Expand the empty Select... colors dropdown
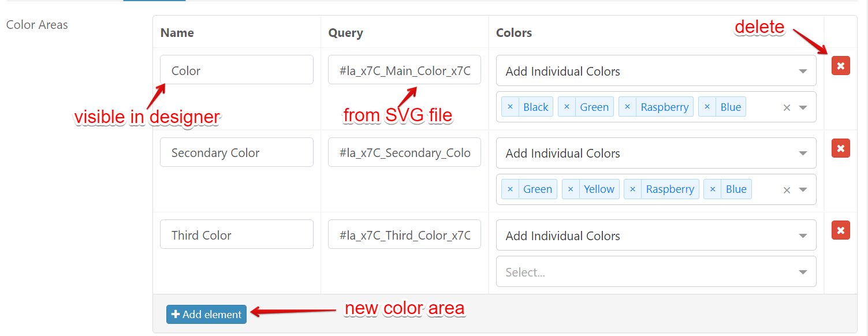Viewport: 868px width, 336px height. 655,272
